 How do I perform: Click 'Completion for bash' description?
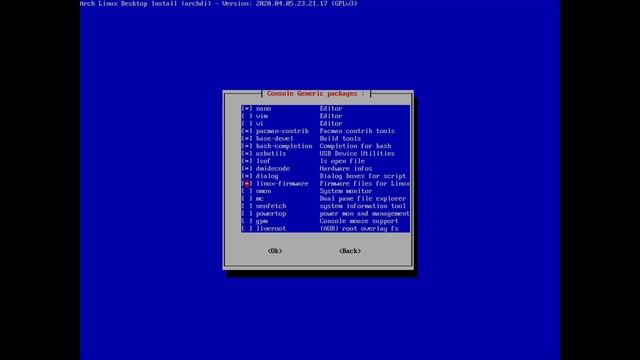(355, 146)
